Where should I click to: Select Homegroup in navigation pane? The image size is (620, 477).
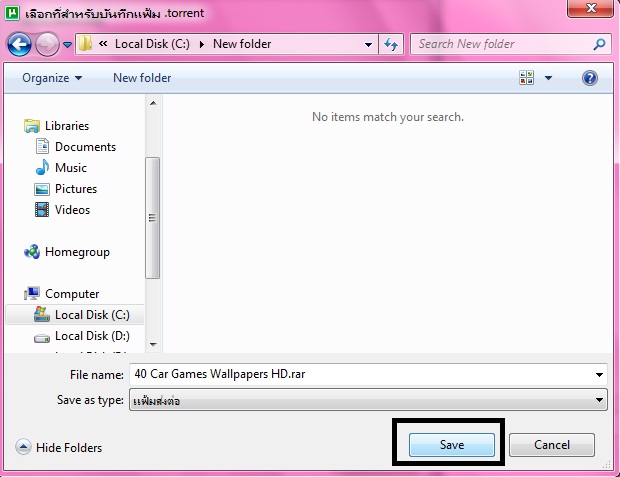point(77,252)
